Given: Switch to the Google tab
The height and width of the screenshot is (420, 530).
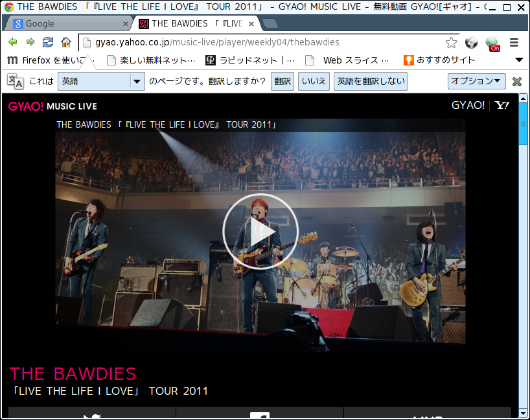Looking at the screenshot, I should pos(69,24).
